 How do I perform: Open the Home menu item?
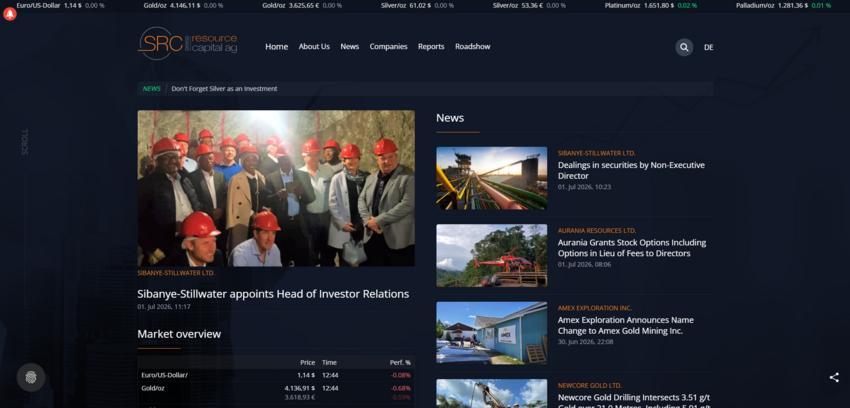tap(276, 47)
